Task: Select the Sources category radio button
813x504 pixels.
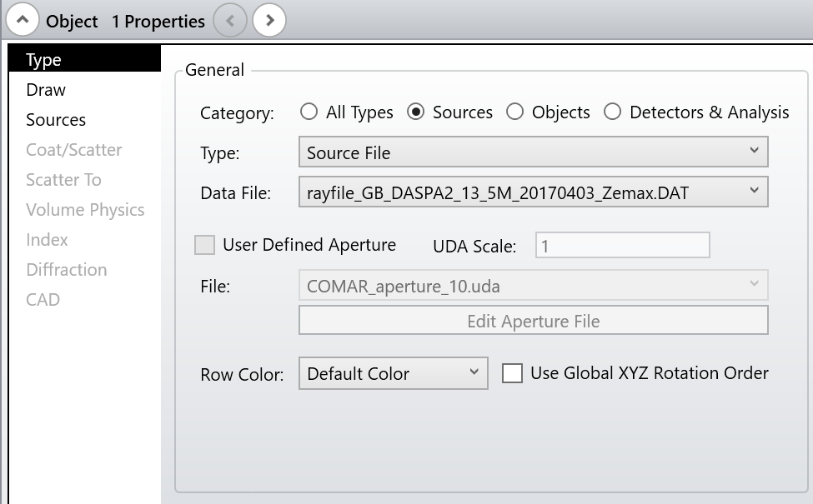Action: pyautogui.click(x=416, y=112)
